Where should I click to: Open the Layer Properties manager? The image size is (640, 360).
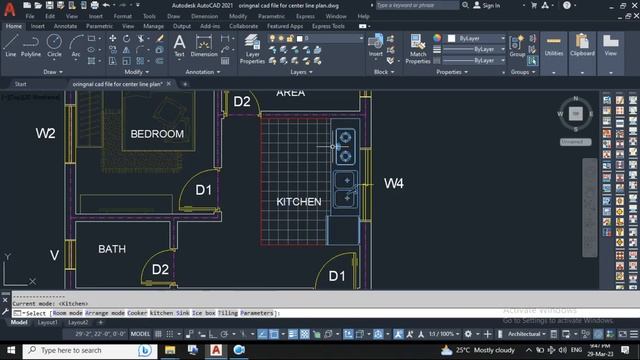[x=252, y=49]
